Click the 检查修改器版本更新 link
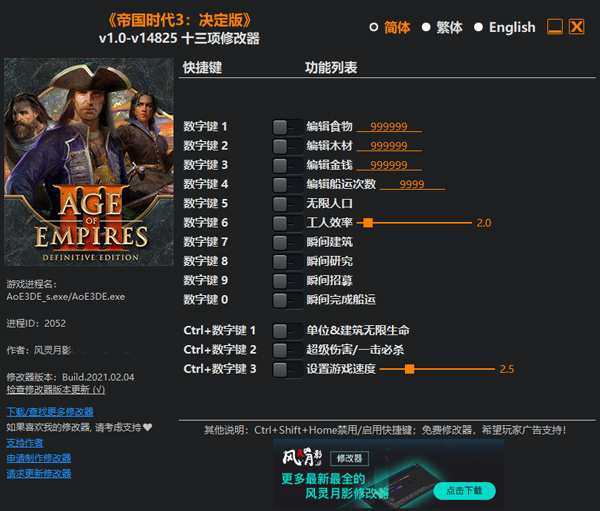The image size is (600, 511). click(x=55, y=390)
